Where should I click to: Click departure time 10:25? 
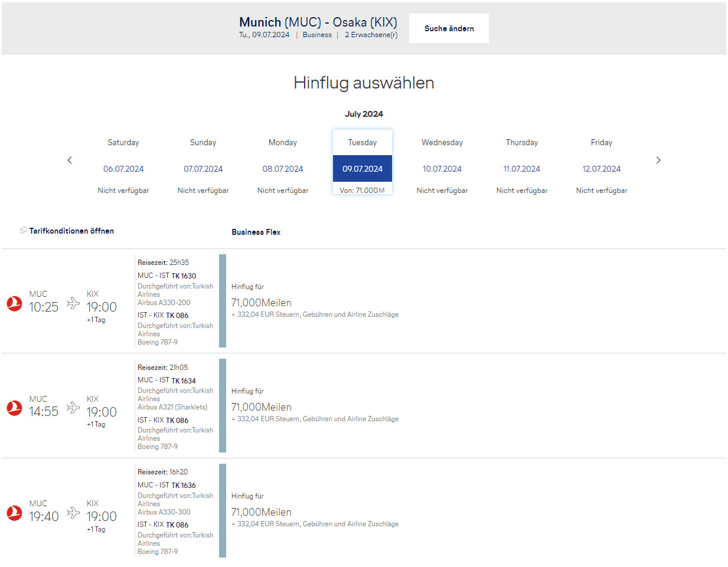[x=44, y=307]
